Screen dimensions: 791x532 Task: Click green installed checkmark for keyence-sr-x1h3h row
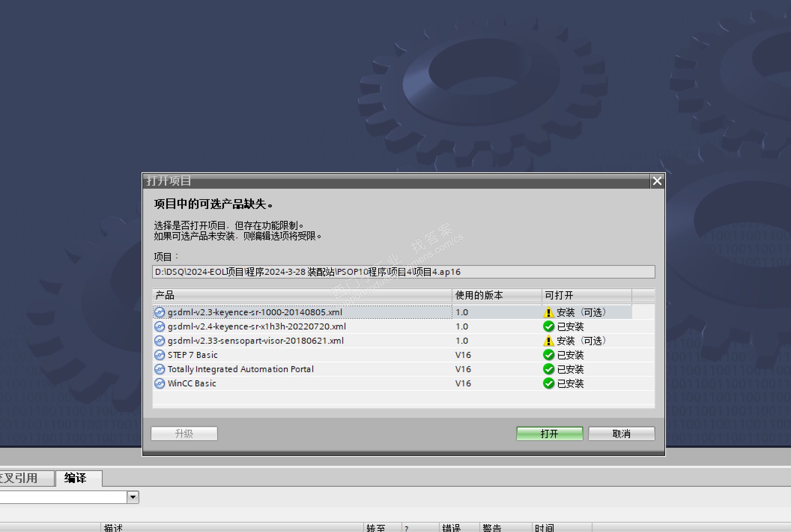pos(548,326)
